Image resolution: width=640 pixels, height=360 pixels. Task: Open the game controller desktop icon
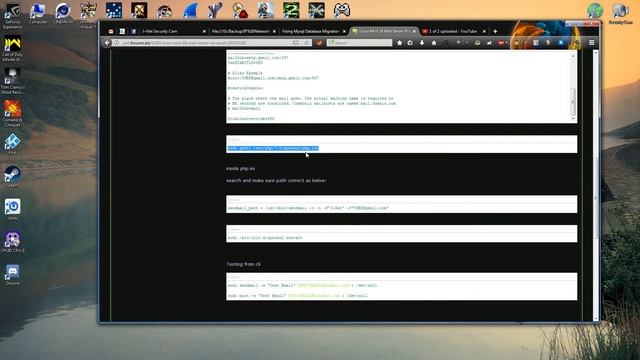coord(341,11)
